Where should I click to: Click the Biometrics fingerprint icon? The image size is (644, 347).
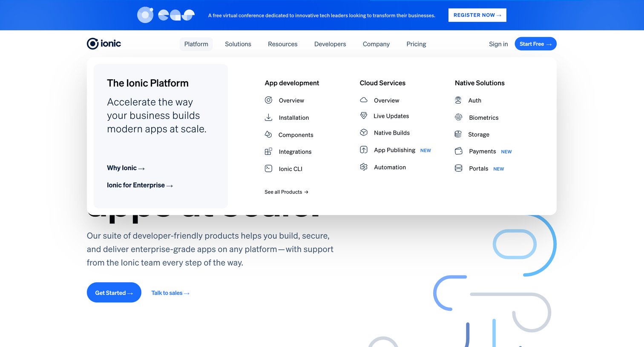coord(459,117)
